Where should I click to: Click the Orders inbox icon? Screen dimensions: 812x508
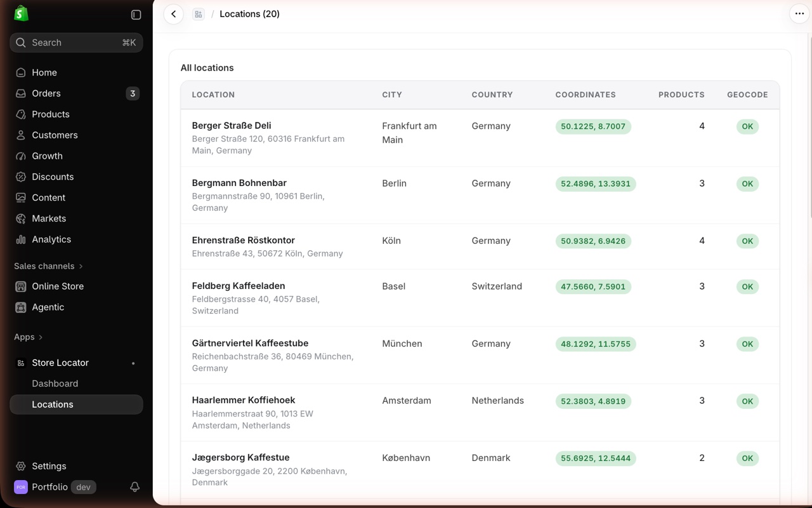(x=21, y=93)
